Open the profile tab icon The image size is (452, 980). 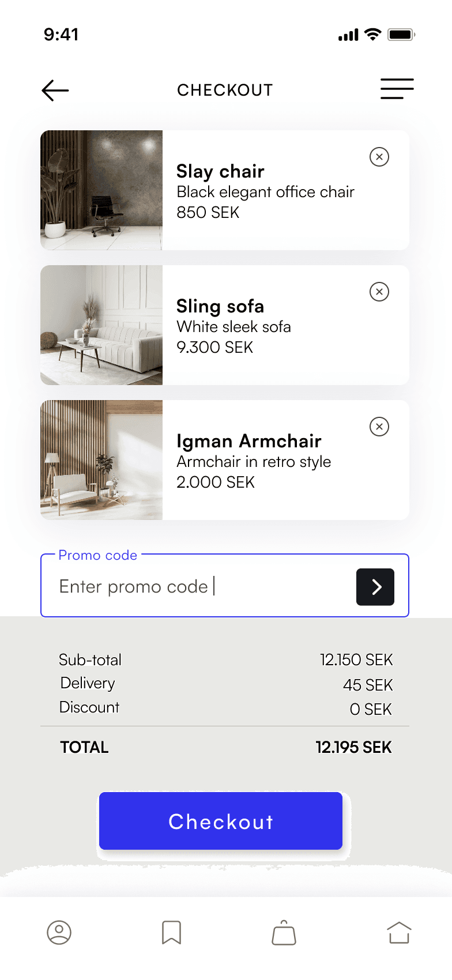pyautogui.click(x=59, y=932)
